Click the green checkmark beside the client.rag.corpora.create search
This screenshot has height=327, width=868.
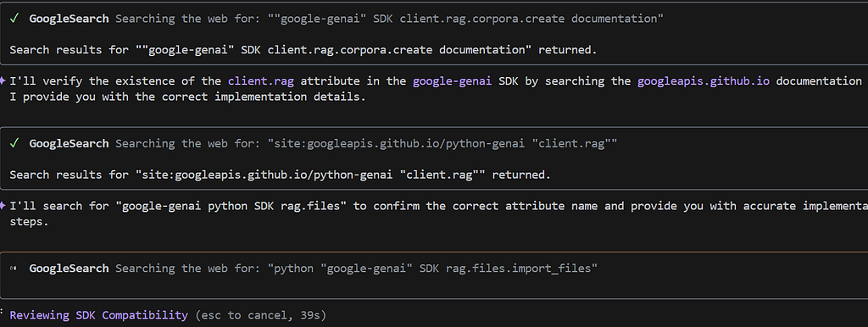pyautogui.click(x=15, y=19)
